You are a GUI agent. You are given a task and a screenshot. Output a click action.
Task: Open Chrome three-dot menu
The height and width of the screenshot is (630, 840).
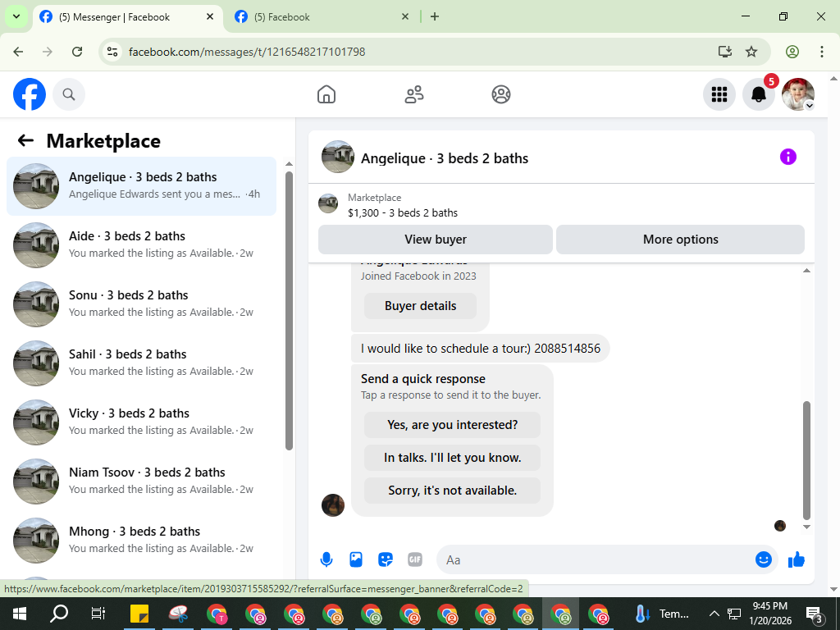pos(821,52)
